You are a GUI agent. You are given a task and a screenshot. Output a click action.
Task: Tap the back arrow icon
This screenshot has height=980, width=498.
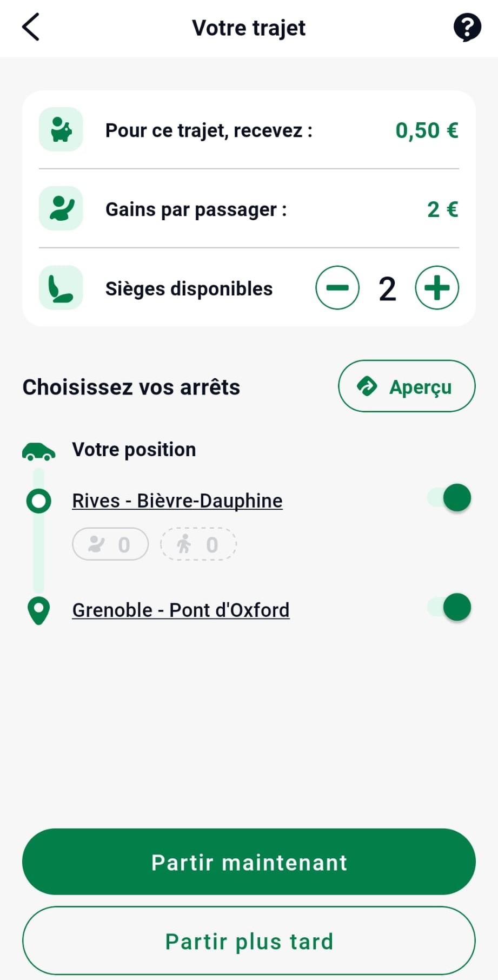[x=31, y=28]
